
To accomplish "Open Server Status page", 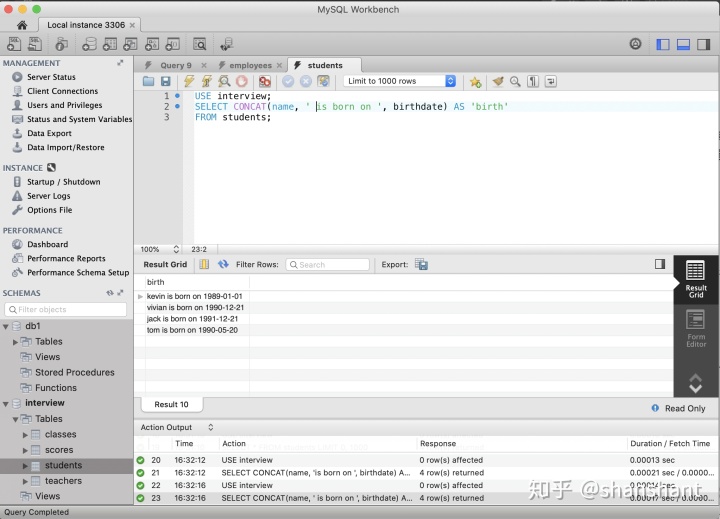I will [51, 77].
